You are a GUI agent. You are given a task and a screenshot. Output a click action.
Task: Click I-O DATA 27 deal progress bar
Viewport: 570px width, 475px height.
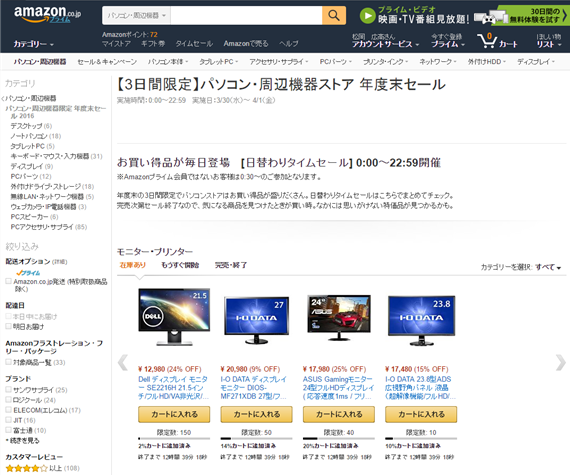(x=256, y=439)
